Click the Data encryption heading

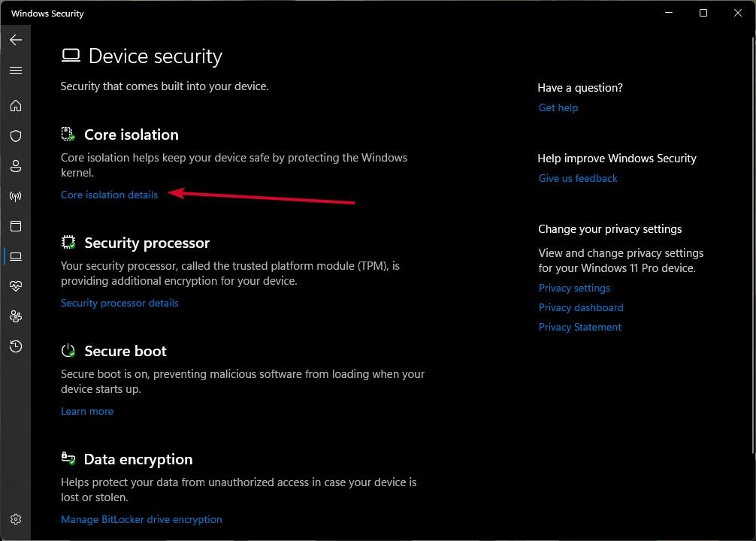pos(138,460)
